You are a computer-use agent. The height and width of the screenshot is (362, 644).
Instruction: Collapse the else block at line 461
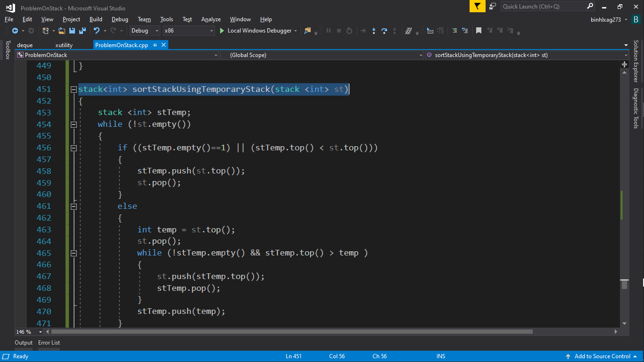[x=74, y=206]
